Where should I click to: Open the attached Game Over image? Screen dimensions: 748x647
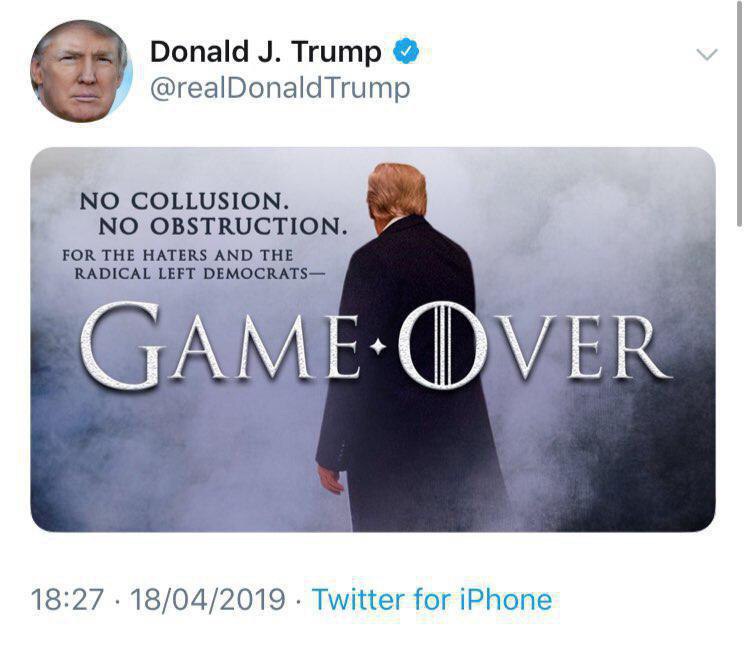point(373,339)
